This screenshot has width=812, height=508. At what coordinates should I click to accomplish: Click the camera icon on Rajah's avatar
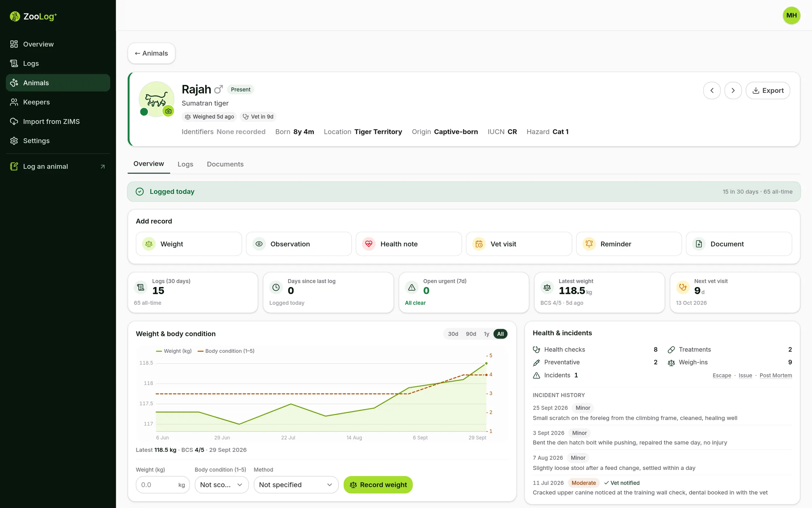(x=168, y=111)
